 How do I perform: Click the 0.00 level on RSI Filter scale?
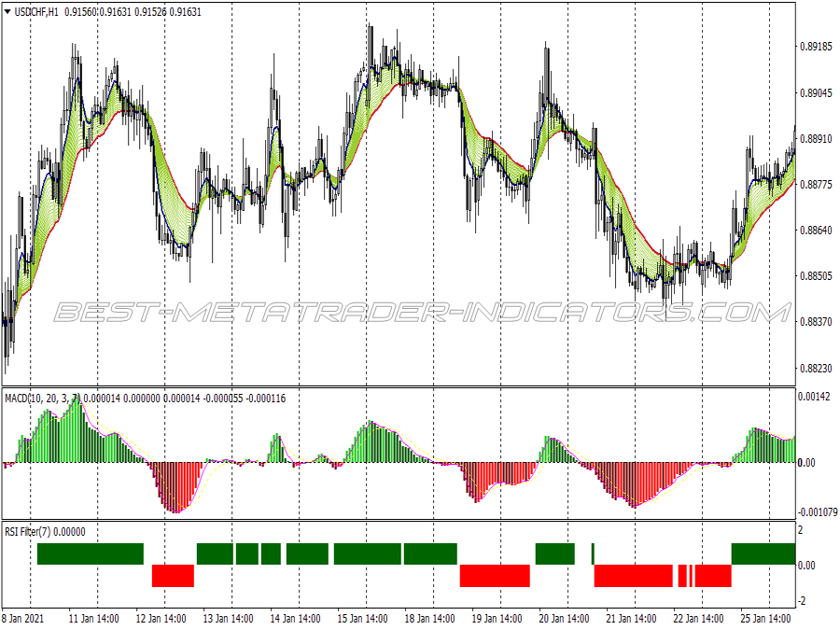coord(806,566)
